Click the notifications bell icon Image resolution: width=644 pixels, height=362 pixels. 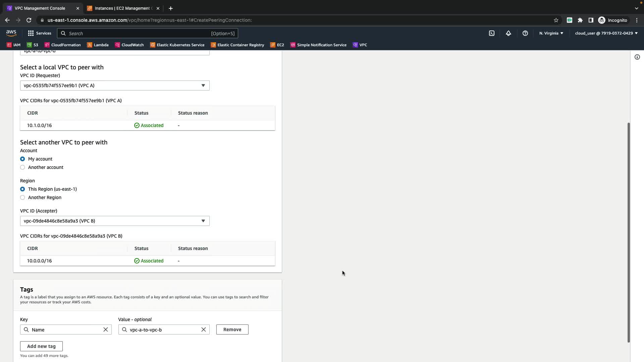click(x=508, y=33)
